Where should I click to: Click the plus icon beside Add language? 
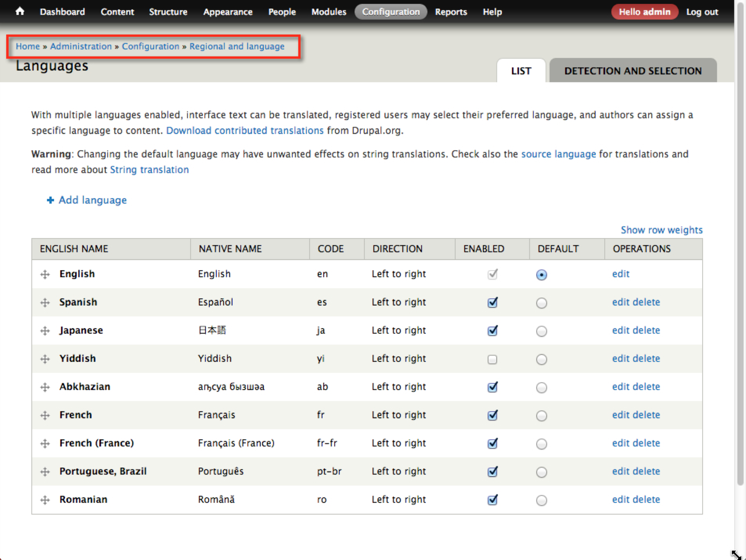click(50, 200)
